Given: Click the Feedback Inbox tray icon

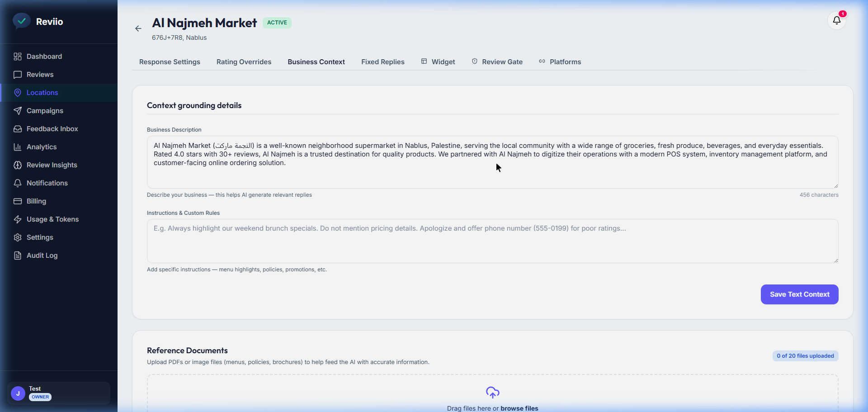Looking at the screenshot, I should 18,129.
